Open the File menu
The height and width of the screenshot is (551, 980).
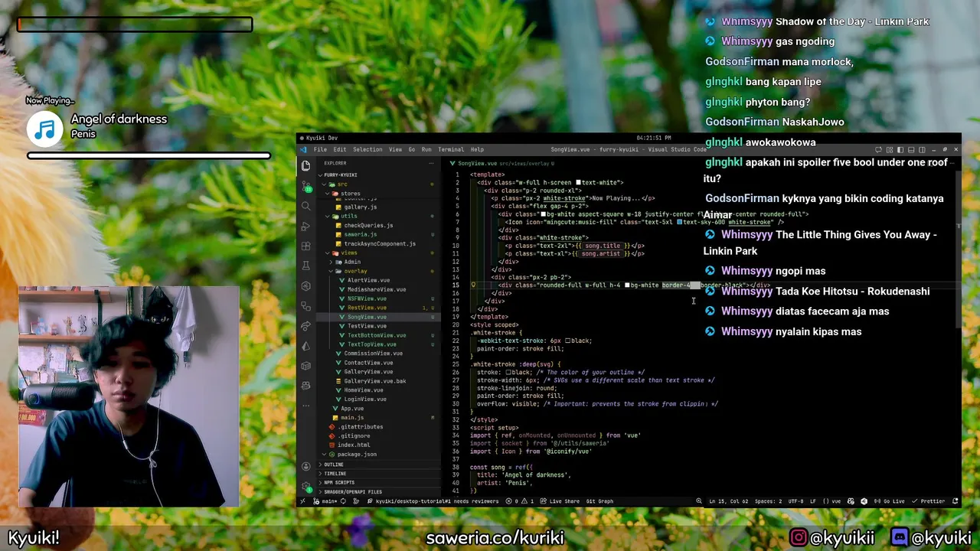pyautogui.click(x=320, y=149)
